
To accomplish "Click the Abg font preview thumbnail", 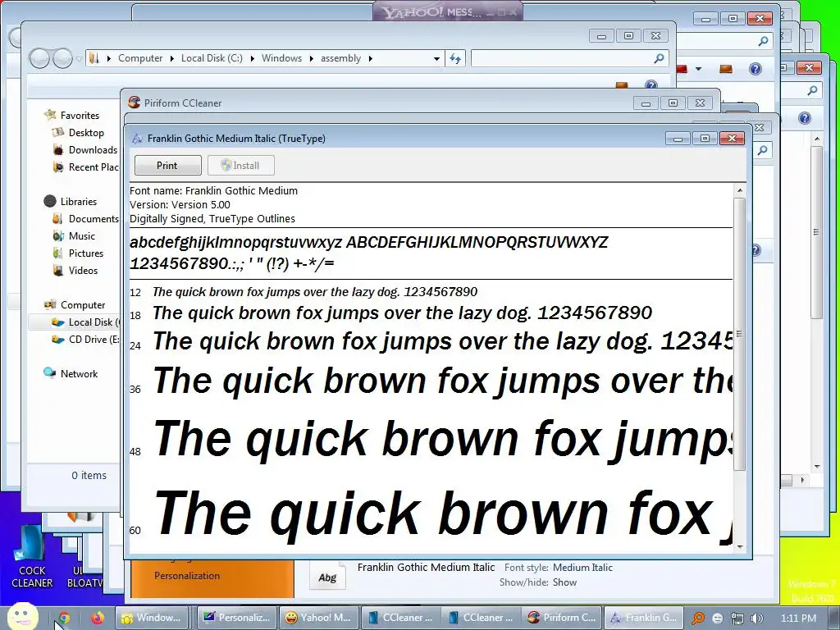I will 327,577.
